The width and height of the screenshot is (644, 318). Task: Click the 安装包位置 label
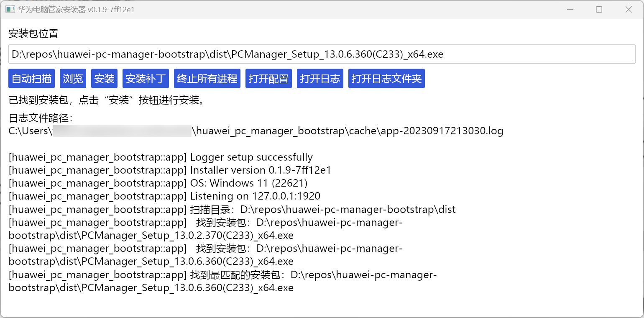point(33,34)
